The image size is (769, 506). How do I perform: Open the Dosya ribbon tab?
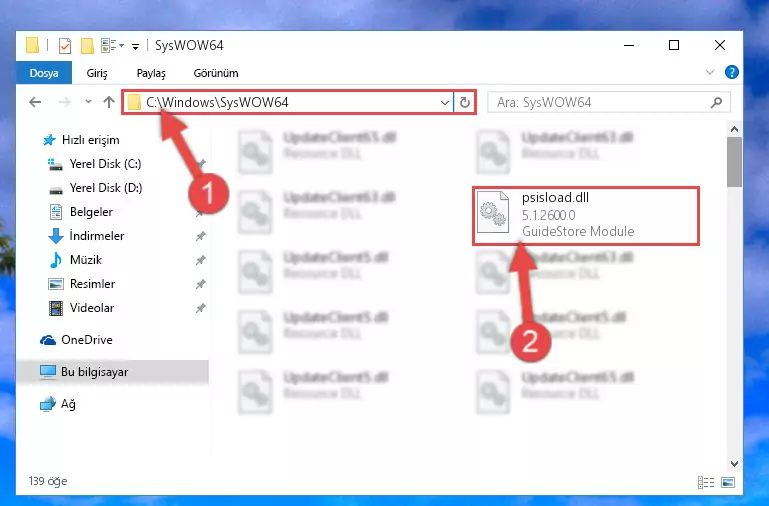[x=44, y=73]
